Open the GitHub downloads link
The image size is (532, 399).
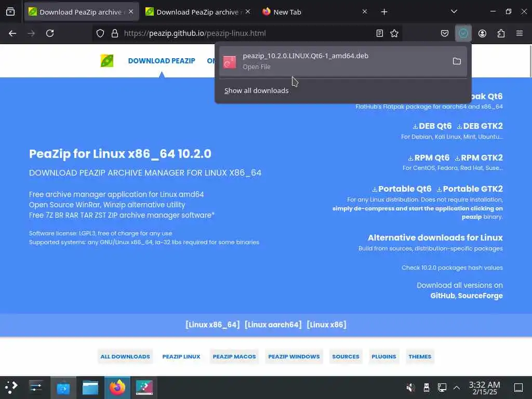click(x=443, y=296)
